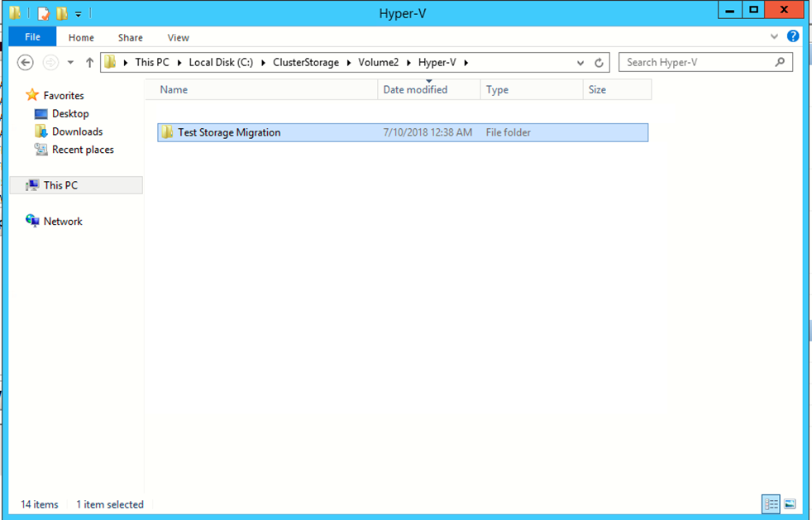Select Favorites in the navigation pane
The width and height of the screenshot is (812, 520).
(x=63, y=95)
